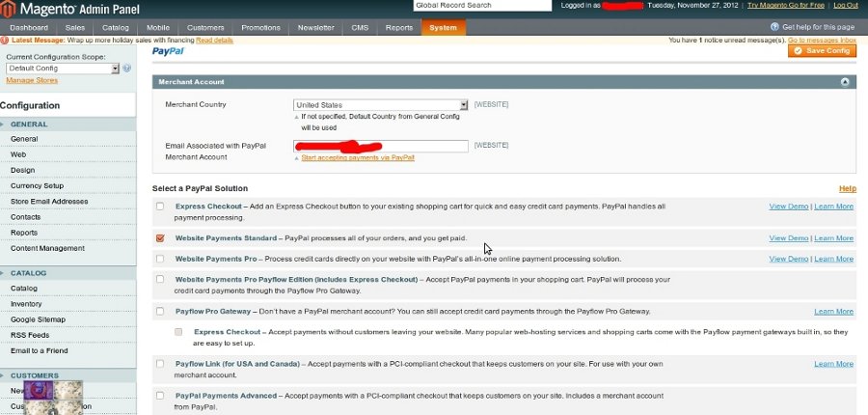Collapse the Merchant Account section arrow icon
This screenshot has height=415, width=868.
[x=845, y=82]
